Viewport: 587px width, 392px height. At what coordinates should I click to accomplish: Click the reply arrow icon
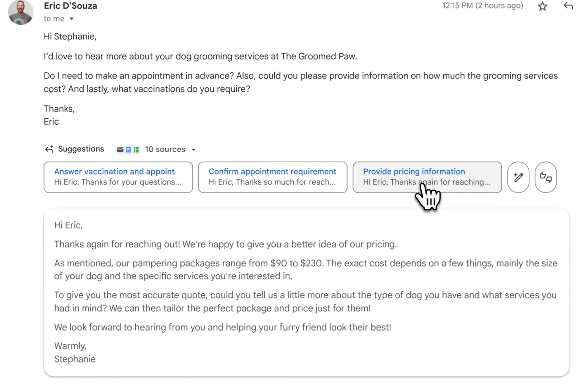click(x=568, y=6)
